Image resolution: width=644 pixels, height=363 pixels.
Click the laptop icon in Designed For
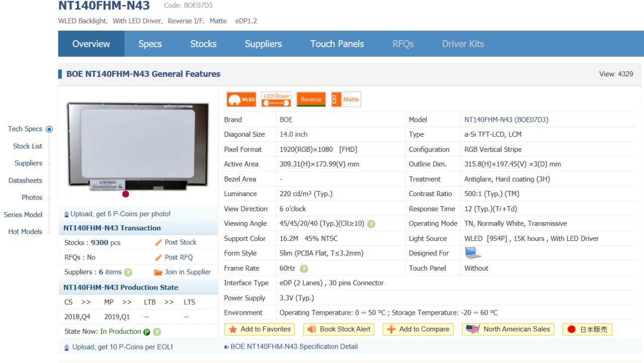point(472,253)
